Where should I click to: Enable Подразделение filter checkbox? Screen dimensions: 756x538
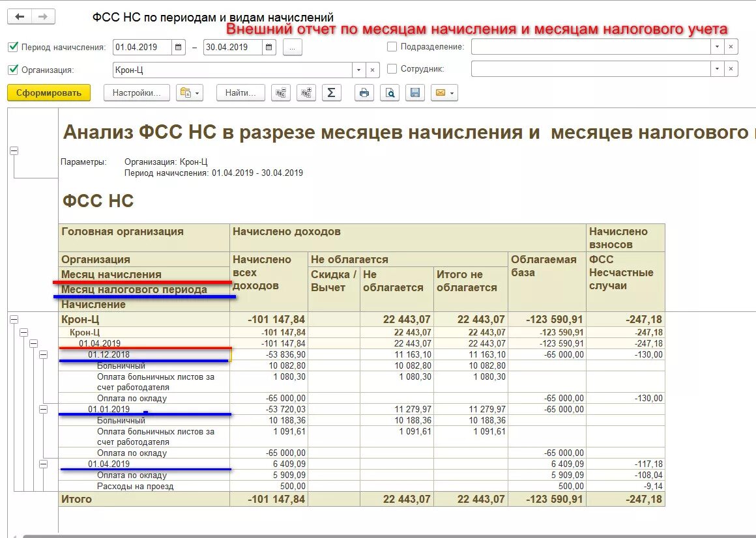(392, 47)
